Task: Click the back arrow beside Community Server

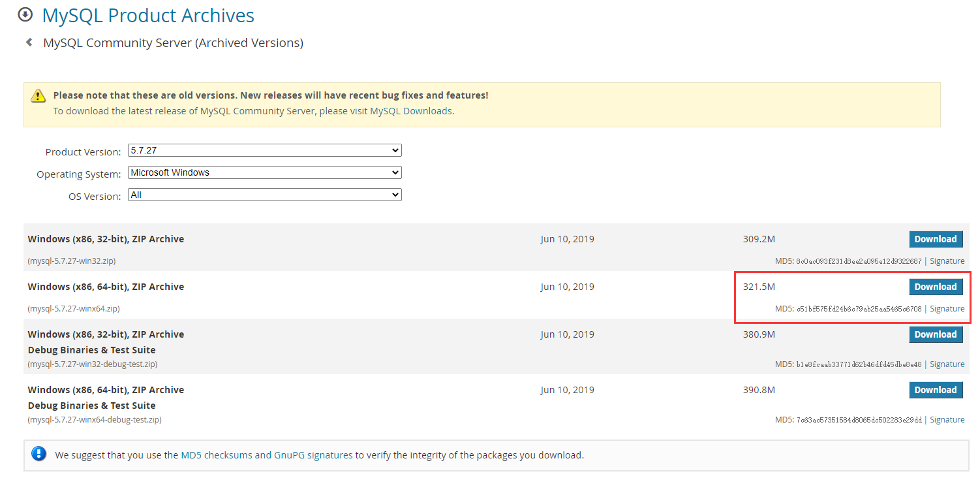Action: (x=29, y=42)
